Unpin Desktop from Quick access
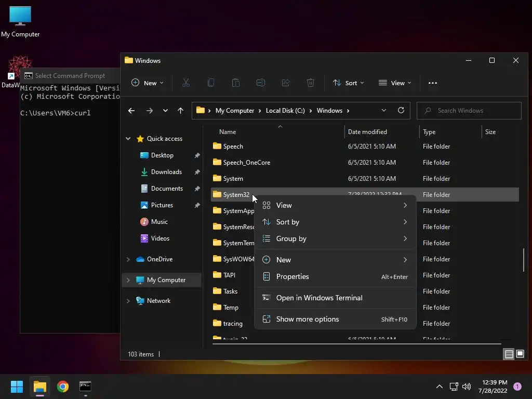This screenshot has width=532, height=399. coord(197,155)
